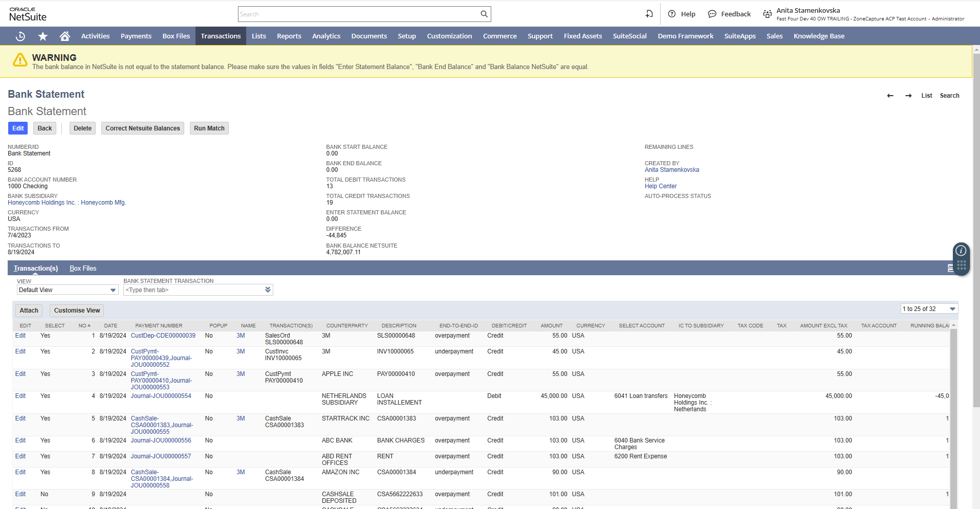Click the create new shortcut icon
980x509 pixels.
coord(649,14)
